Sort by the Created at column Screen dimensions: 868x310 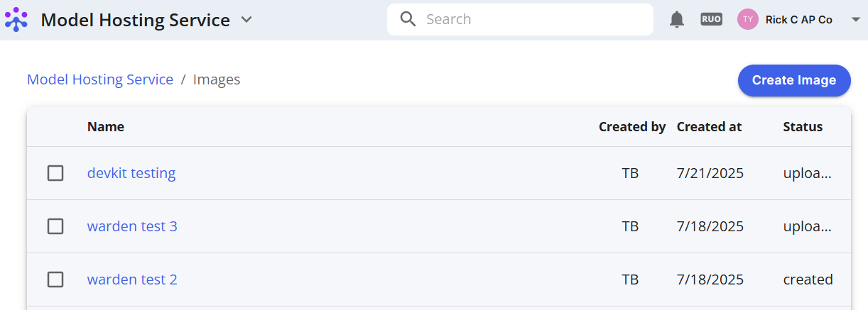pos(709,127)
